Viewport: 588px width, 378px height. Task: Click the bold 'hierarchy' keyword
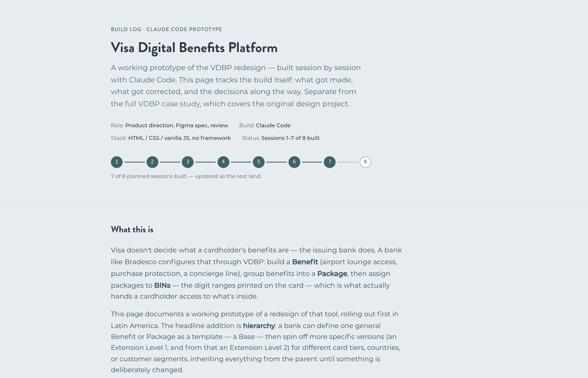[259, 326]
